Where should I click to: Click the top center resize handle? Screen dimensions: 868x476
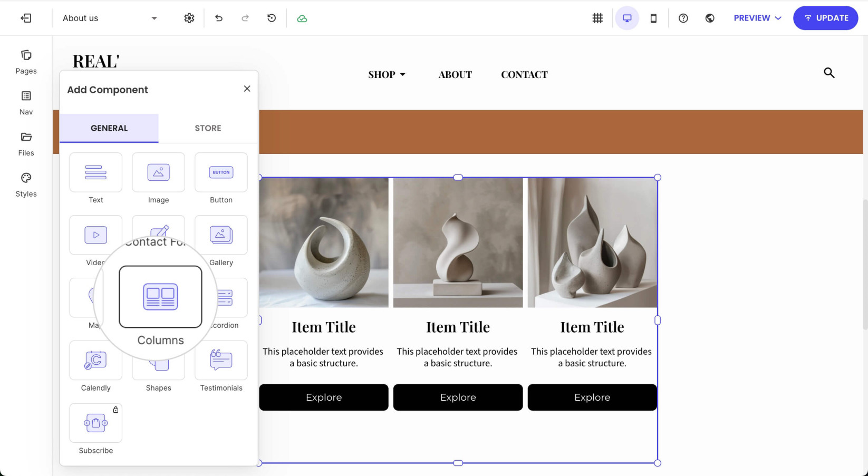pyautogui.click(x=458, y=178)
